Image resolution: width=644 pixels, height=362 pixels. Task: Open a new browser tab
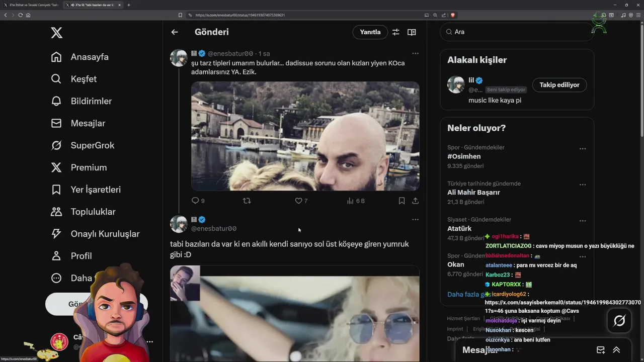coord(129,5)
